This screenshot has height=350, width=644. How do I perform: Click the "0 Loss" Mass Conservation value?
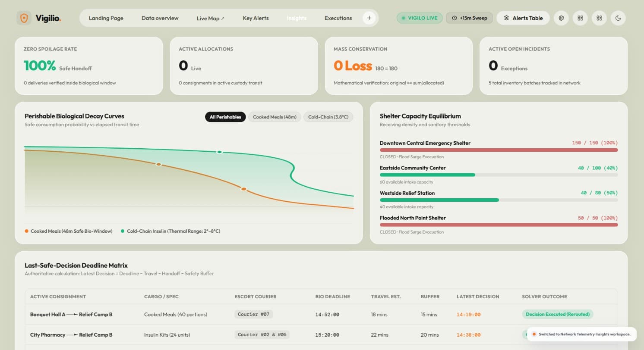pos(353,66)
